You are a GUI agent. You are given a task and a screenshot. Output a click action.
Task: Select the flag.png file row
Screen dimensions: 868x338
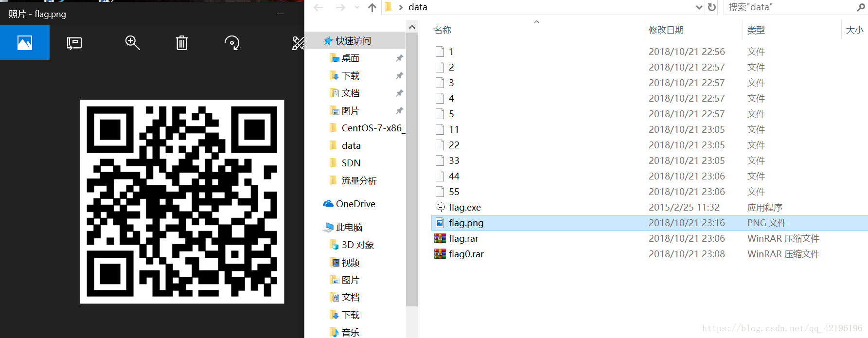(x=650, y=223)
